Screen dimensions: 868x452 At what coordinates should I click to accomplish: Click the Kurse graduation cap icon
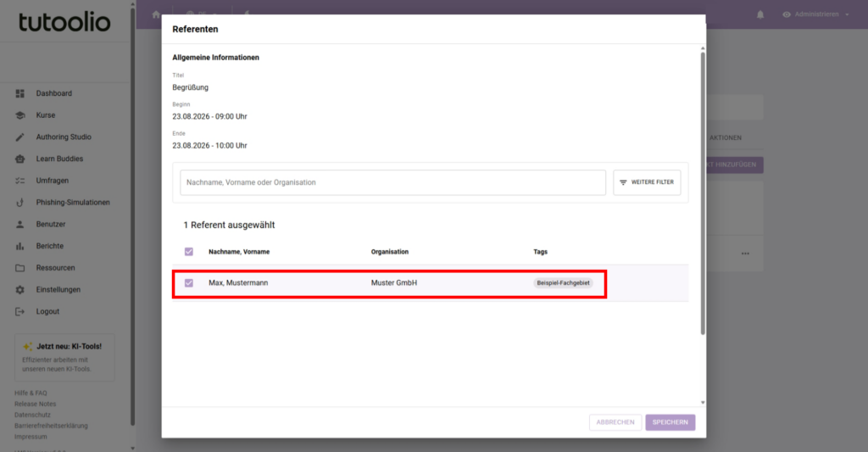click(x=20, y=115)
